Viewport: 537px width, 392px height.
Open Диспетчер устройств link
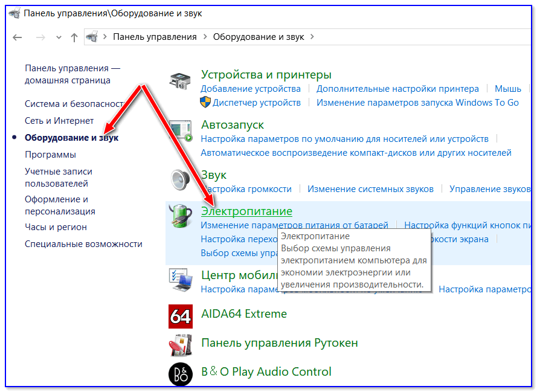256,103
